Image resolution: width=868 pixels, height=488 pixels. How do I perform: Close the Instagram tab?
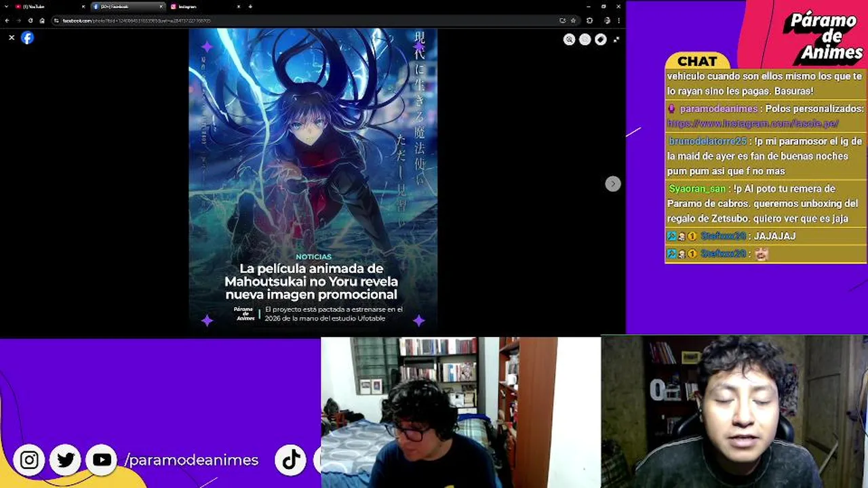coord(238,6)
